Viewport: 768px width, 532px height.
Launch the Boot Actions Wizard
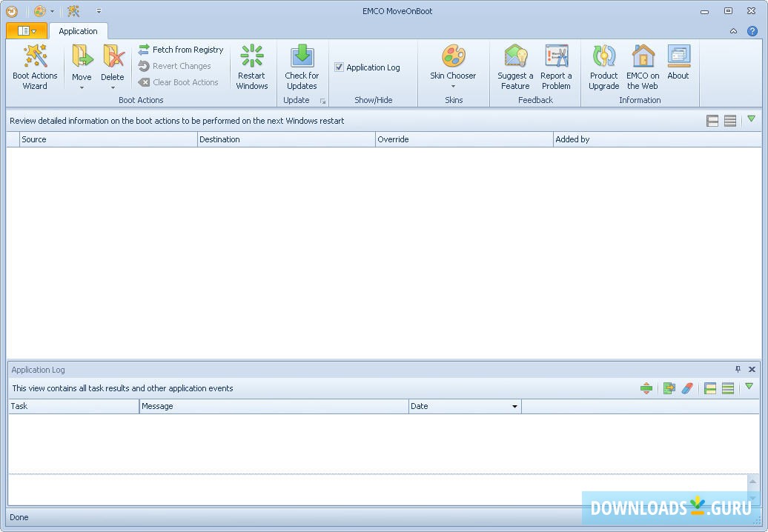click(x=35, y=67)
